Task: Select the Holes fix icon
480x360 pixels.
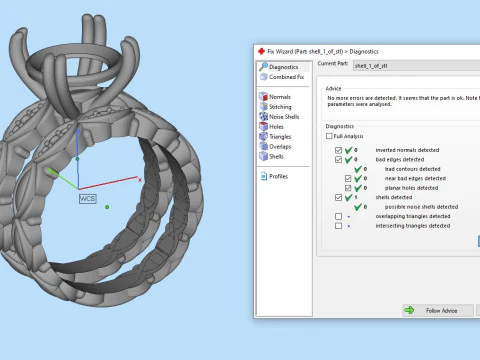Action: pos(263,126)
